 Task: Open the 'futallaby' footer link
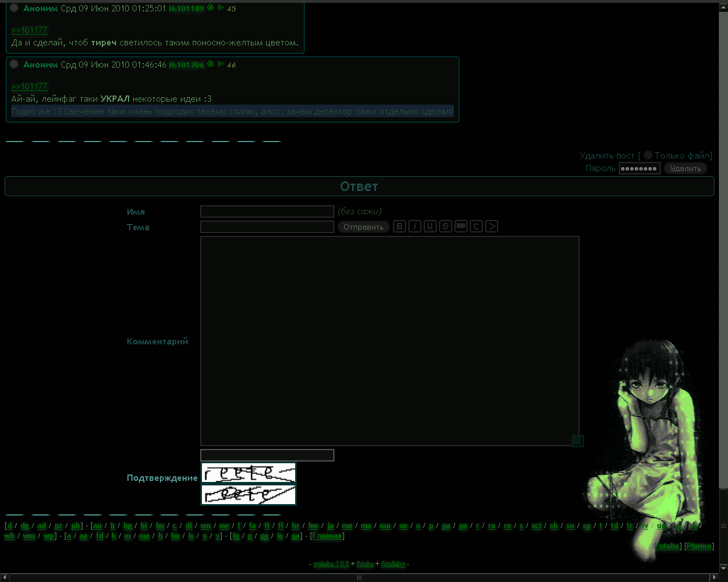point(393,564)
